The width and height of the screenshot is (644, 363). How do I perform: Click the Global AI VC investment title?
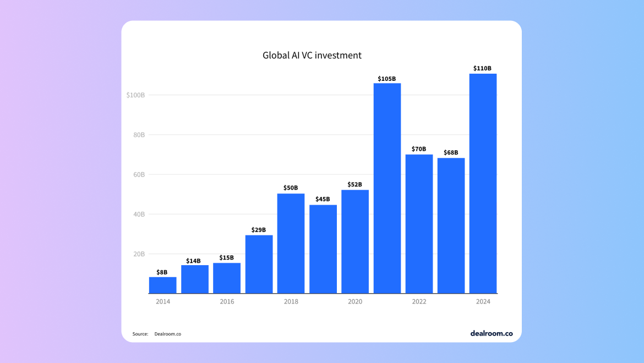(312, 56)
